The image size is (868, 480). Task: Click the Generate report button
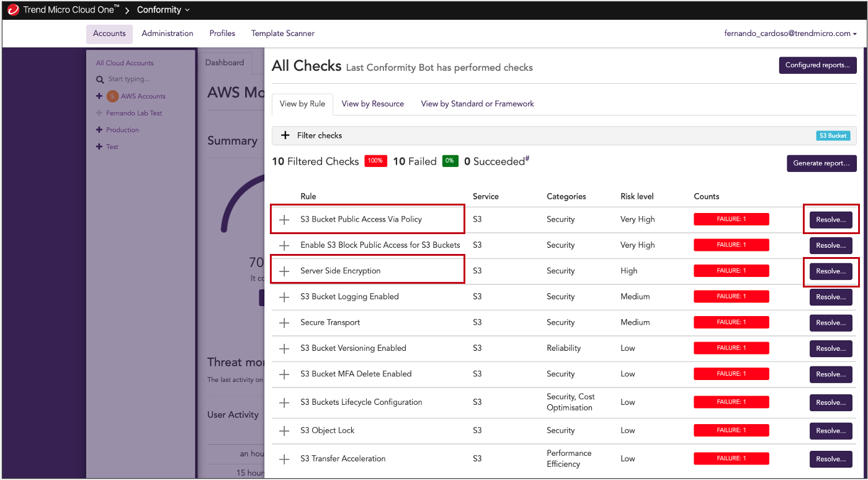[x=821, y=163]
